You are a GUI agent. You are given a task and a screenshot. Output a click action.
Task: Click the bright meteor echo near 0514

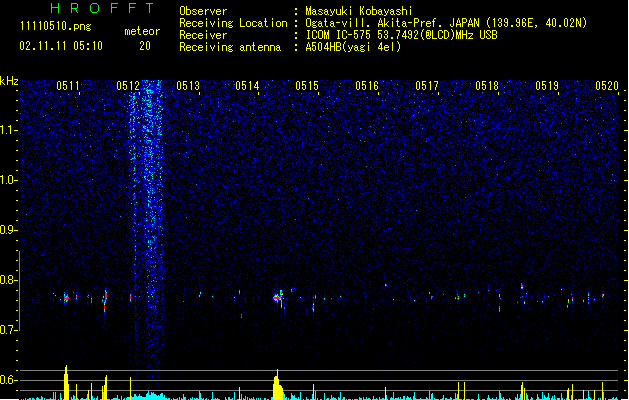pos(277,298)
